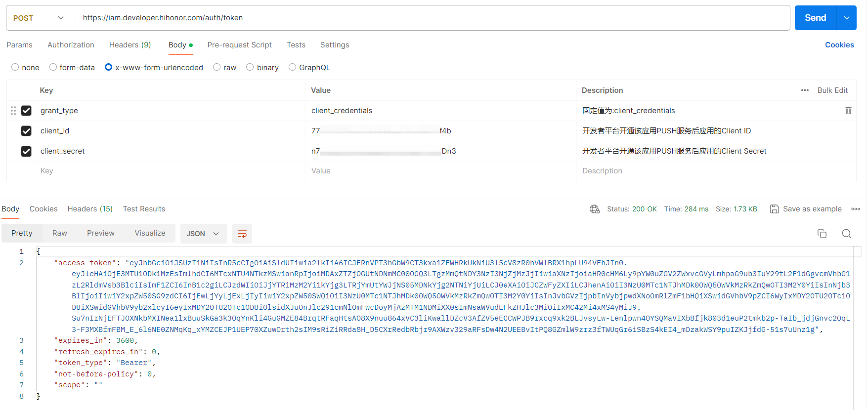Open response more options ellipsis menu
Screen dimensions: 868x410
coord(855,209)
